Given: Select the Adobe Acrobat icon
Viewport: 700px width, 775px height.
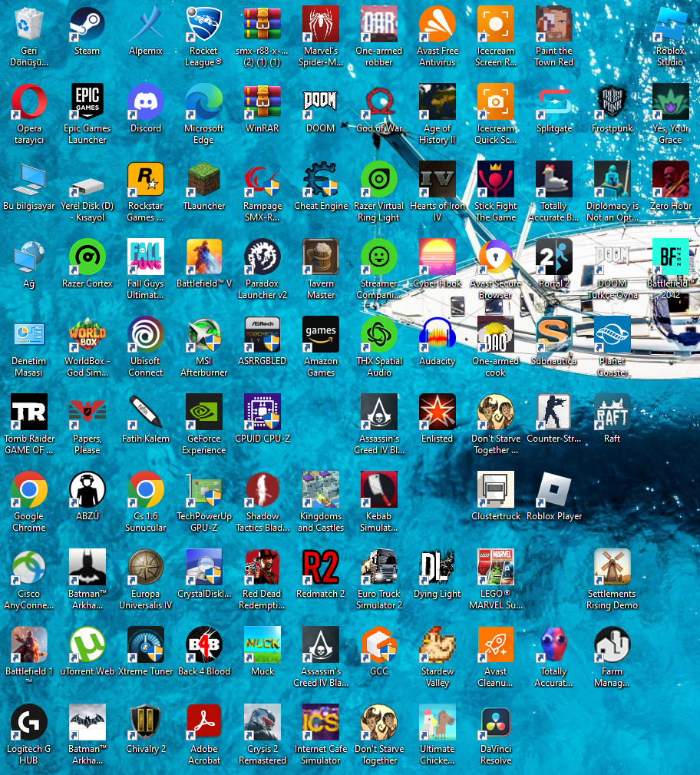Looking at the screenshot, I should pos(203,723).
